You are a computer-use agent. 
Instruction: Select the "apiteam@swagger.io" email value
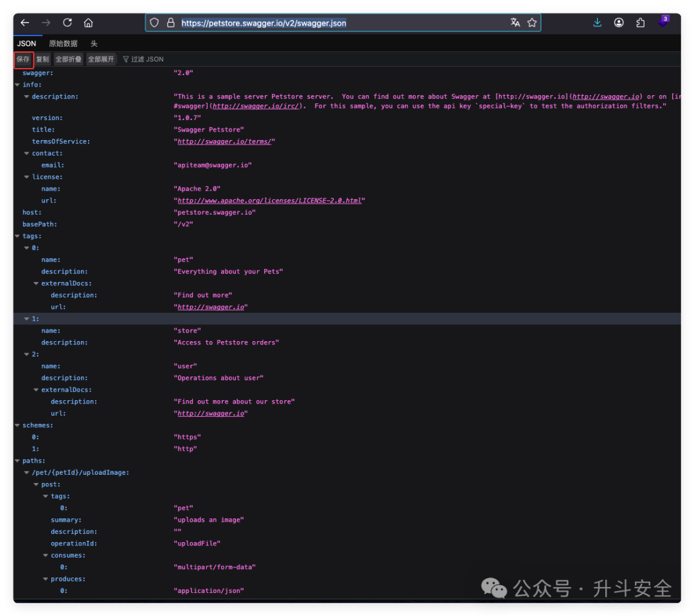(213, 165)
